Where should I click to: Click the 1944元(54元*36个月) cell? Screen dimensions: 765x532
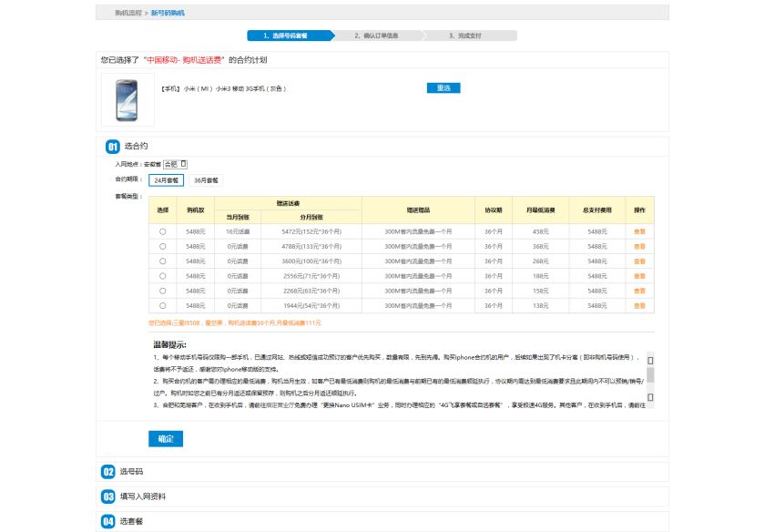pos(311,305)
